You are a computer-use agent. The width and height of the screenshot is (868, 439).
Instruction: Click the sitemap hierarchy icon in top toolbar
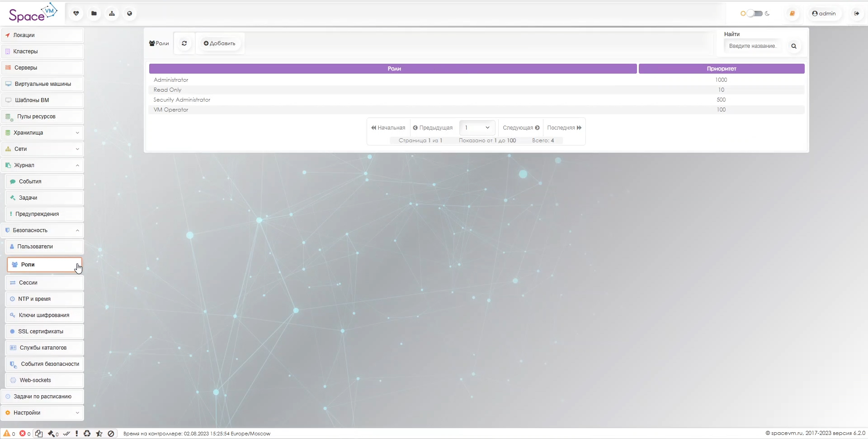point(112,14)
